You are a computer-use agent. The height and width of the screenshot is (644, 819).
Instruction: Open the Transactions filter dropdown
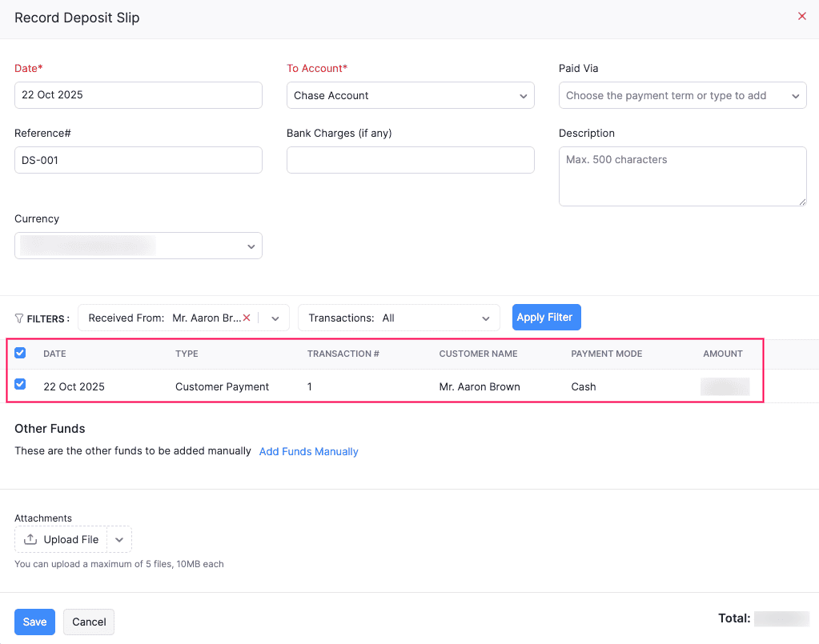(399, 318)
